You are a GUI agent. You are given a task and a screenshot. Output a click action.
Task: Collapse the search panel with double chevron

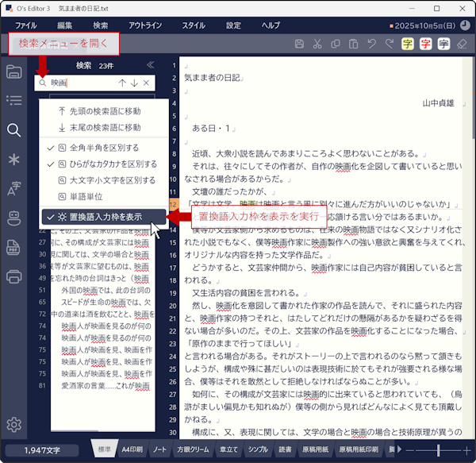[151, 66]
